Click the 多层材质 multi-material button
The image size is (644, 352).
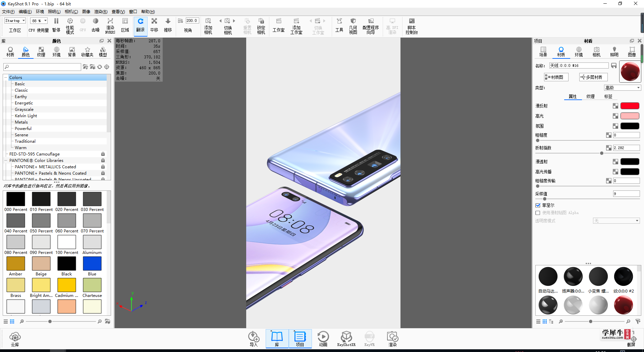click(593, 77)
